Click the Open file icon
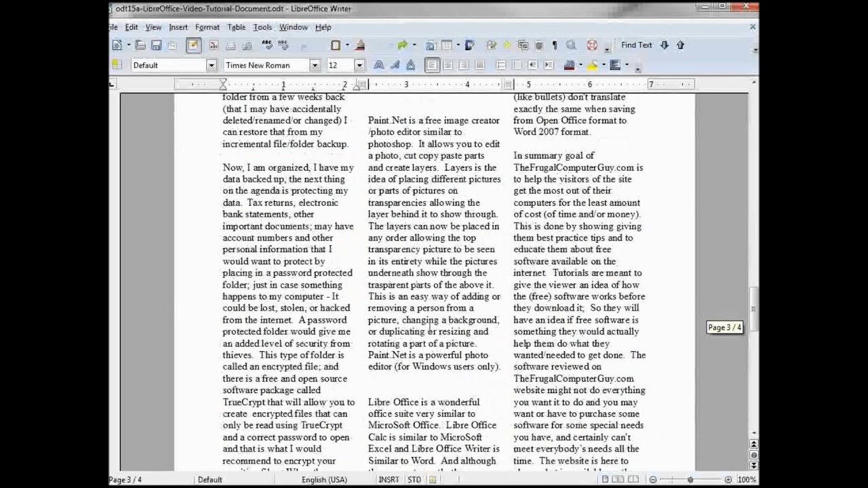Viewport: 868px width, 488px height. click(x=140, y=45)
